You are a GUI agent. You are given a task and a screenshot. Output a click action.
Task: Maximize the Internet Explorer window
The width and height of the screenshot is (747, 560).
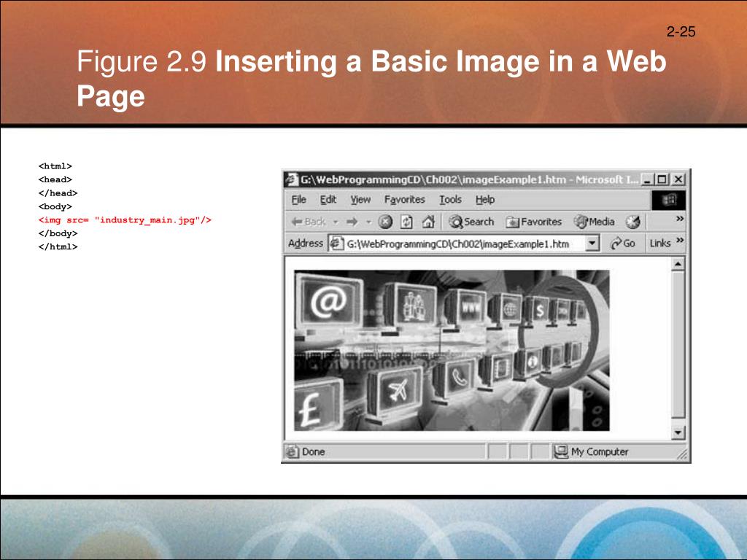662,179
